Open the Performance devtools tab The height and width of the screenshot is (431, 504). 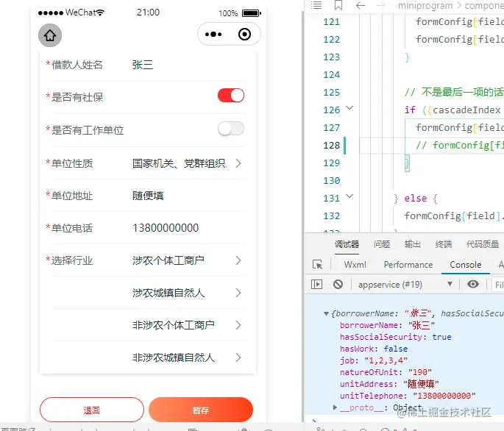408,265
